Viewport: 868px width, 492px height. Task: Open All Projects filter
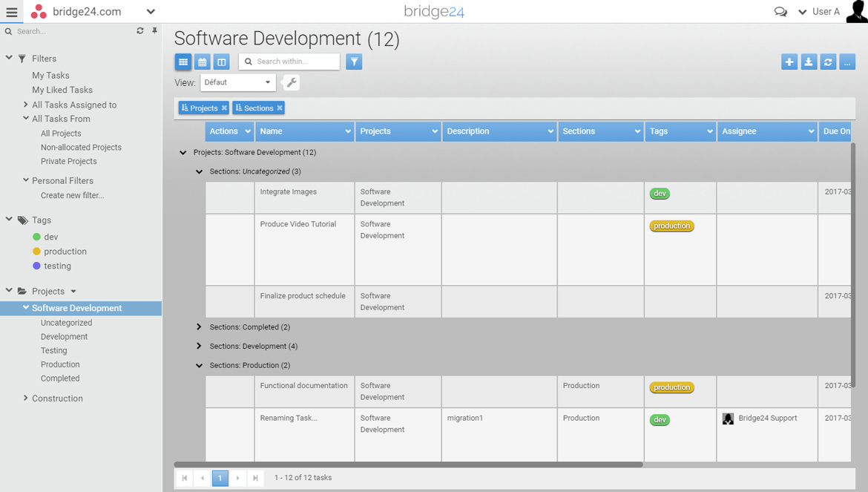click(61, 134)
